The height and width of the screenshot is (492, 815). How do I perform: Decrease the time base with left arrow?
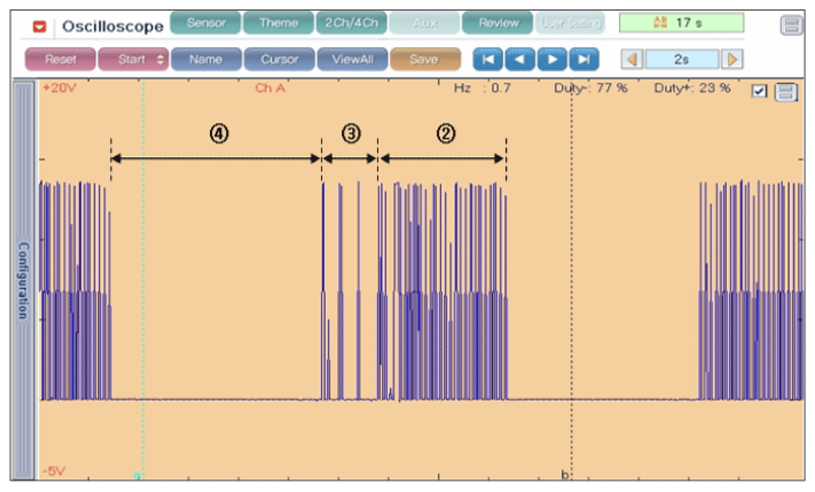coord(631,60)
